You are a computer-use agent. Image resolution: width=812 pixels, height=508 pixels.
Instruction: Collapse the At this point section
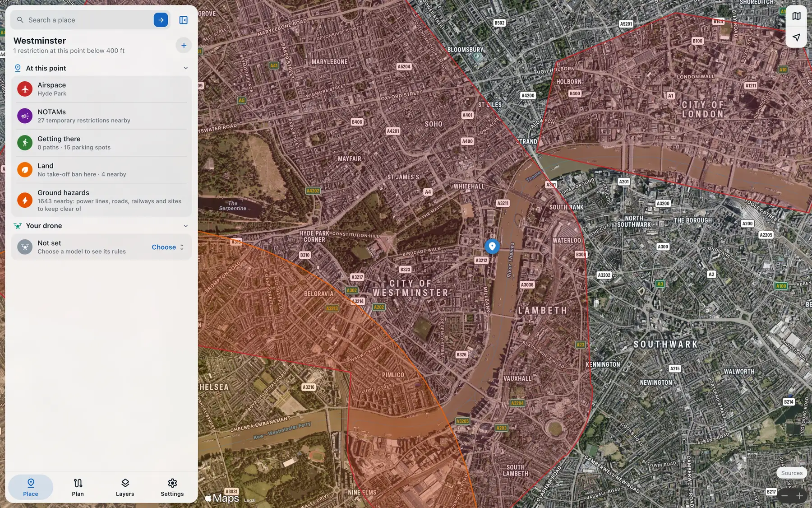(185, 68)
